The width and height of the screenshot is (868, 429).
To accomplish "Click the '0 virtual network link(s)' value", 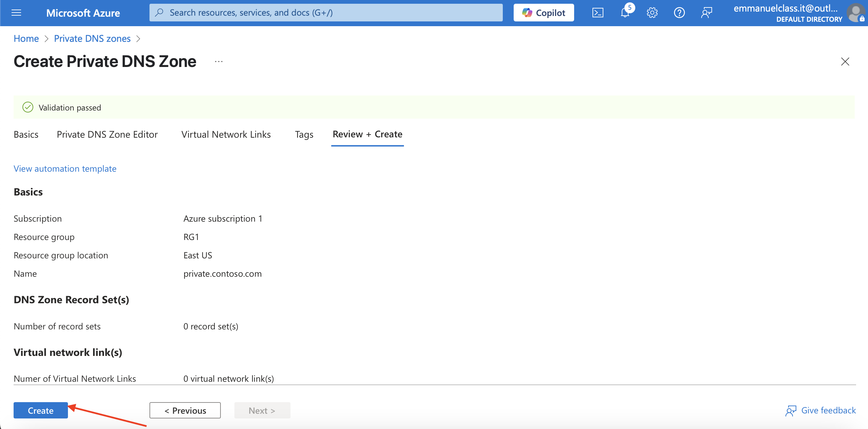I will click(x=229, y=379).
